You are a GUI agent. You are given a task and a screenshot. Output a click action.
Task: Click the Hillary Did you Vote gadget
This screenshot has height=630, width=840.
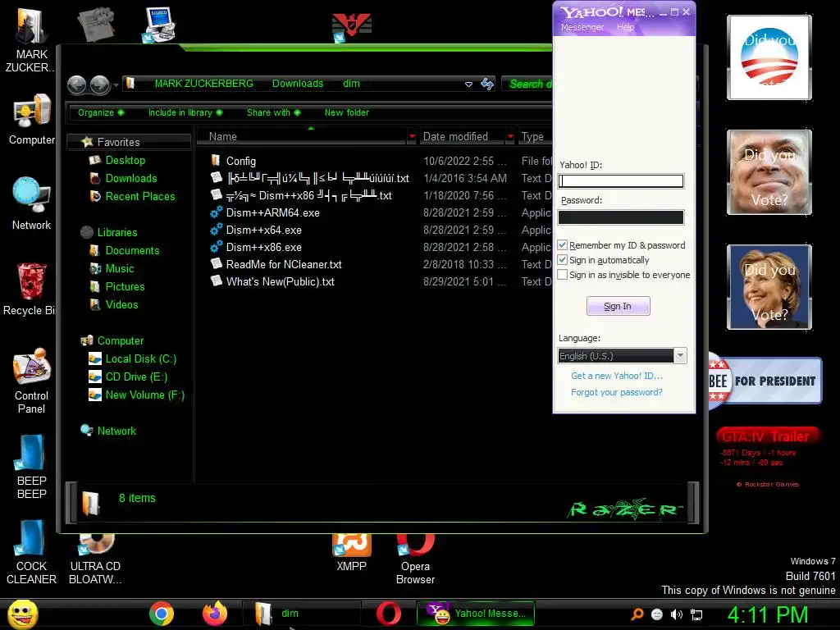(x=769, y=287)
